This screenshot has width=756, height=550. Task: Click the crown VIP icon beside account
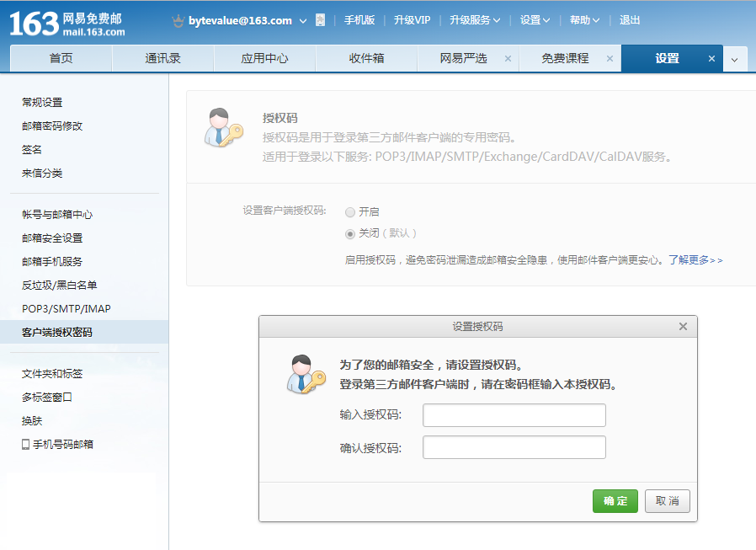[x=178, y=20]
